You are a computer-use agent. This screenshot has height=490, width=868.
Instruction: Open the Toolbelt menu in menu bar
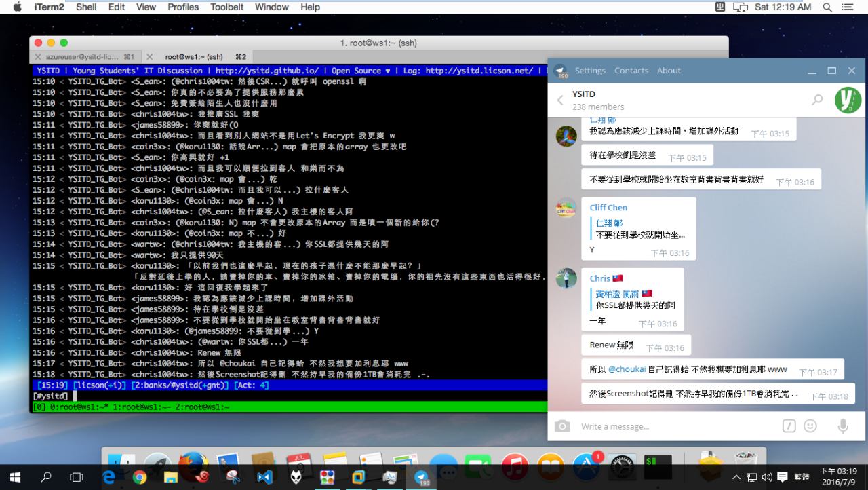point(226,7)
